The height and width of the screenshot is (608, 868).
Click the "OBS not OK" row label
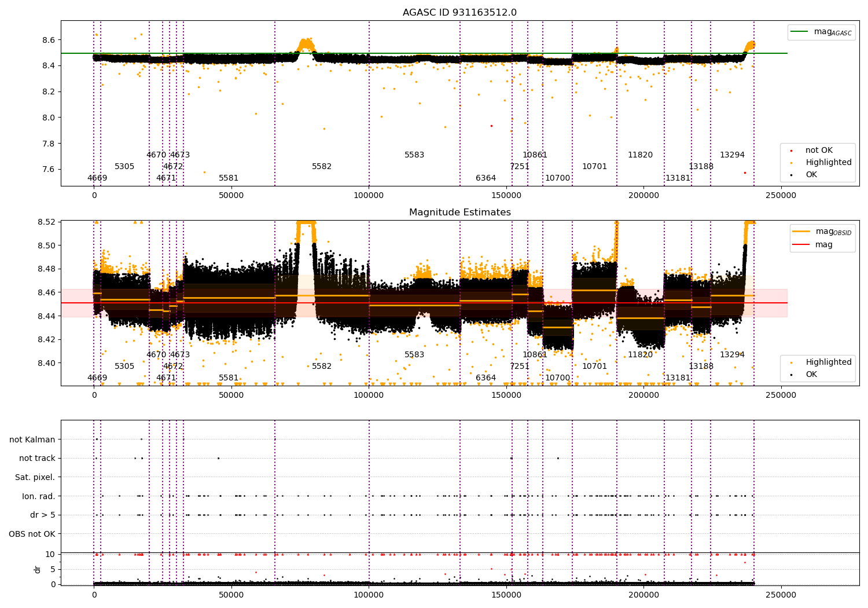tap(32, 534)
